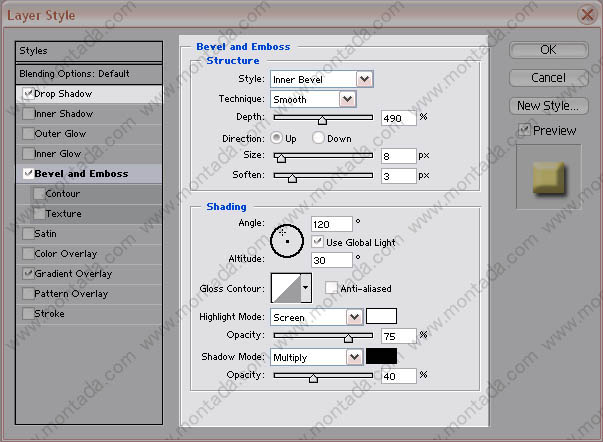Enable the Contour checkbox
Image resolution: width=603 pixels, height=442 pixels.
[x=39, y=194]
